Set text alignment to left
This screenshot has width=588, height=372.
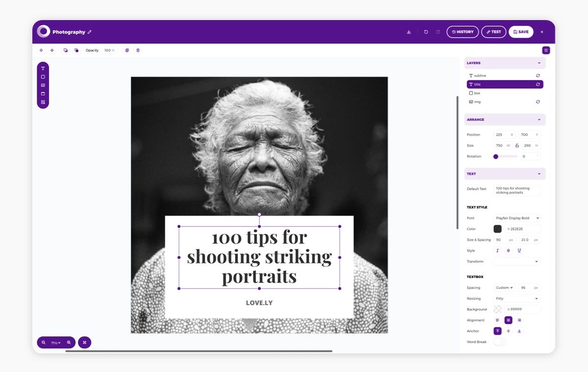coord(497,320)
